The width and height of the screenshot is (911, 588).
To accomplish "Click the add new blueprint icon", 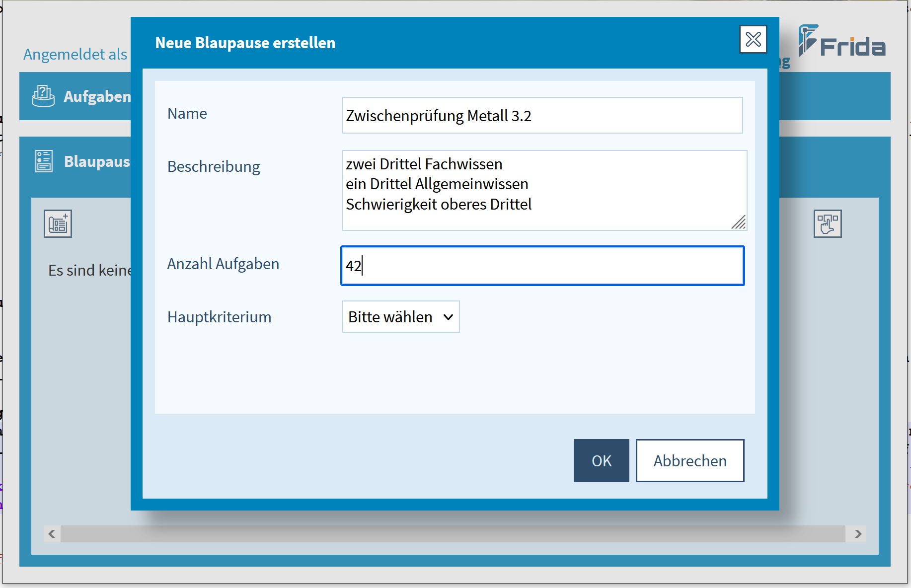I will (x=58, y=223).
